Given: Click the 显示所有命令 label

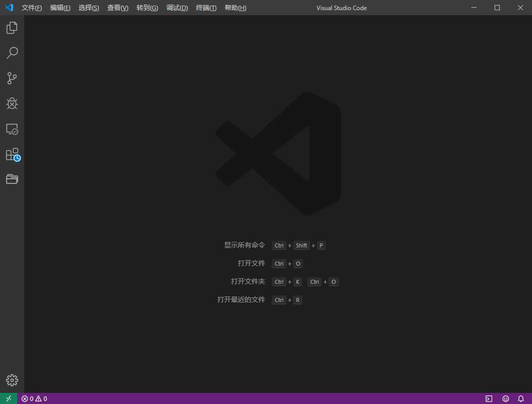Looking at the screenshot, I should pyautogui.click(x=245, y=245).
